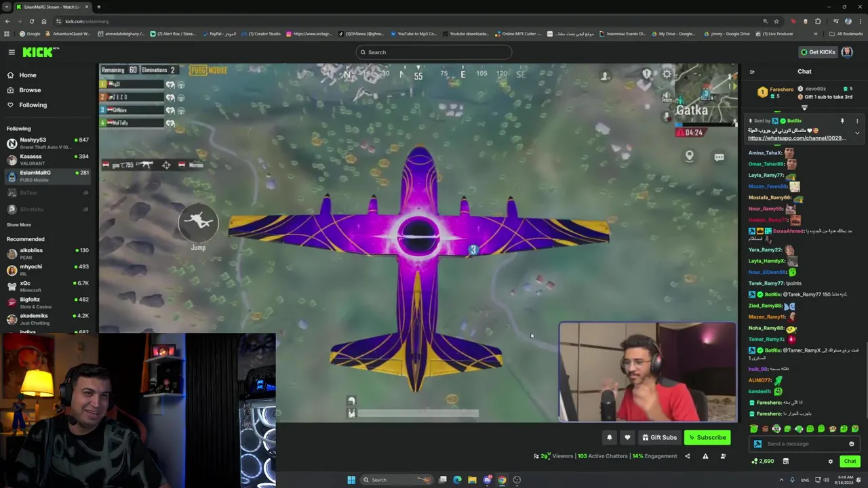Expand the gift sub leaderboard arrow

click(804, 108)
